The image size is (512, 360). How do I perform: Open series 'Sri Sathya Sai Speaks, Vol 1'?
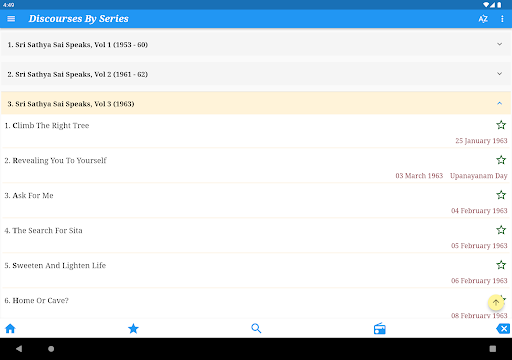click(256, 45)
